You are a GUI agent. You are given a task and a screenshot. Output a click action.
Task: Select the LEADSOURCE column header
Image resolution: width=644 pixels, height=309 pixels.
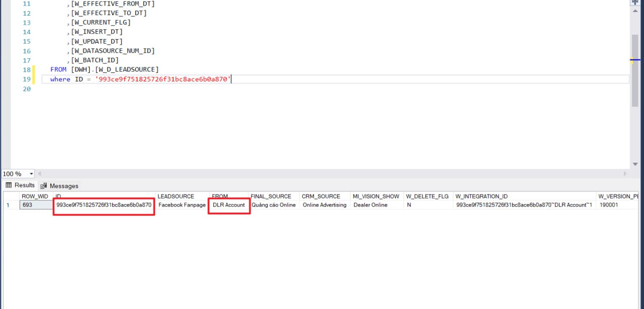point(176,196)
